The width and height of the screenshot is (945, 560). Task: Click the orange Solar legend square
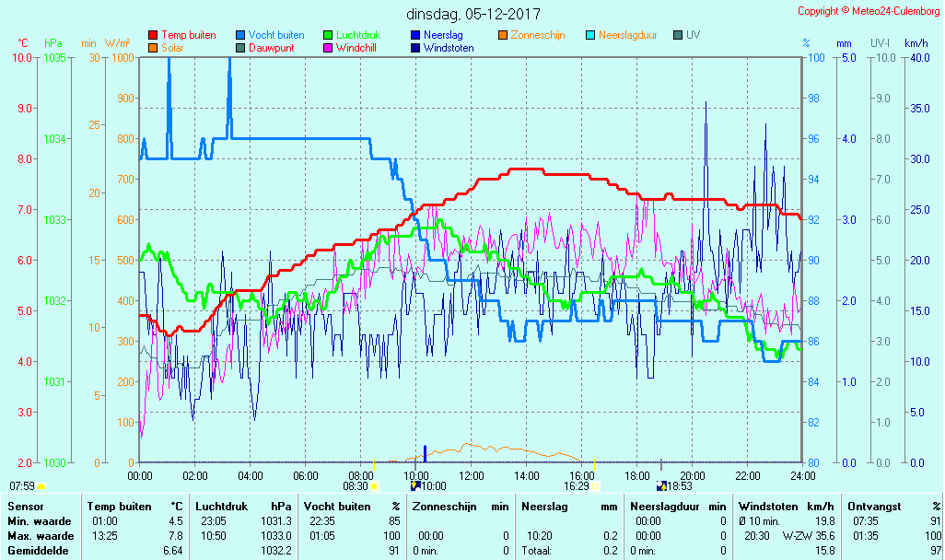pyautogui.click(x=153, y=48)
